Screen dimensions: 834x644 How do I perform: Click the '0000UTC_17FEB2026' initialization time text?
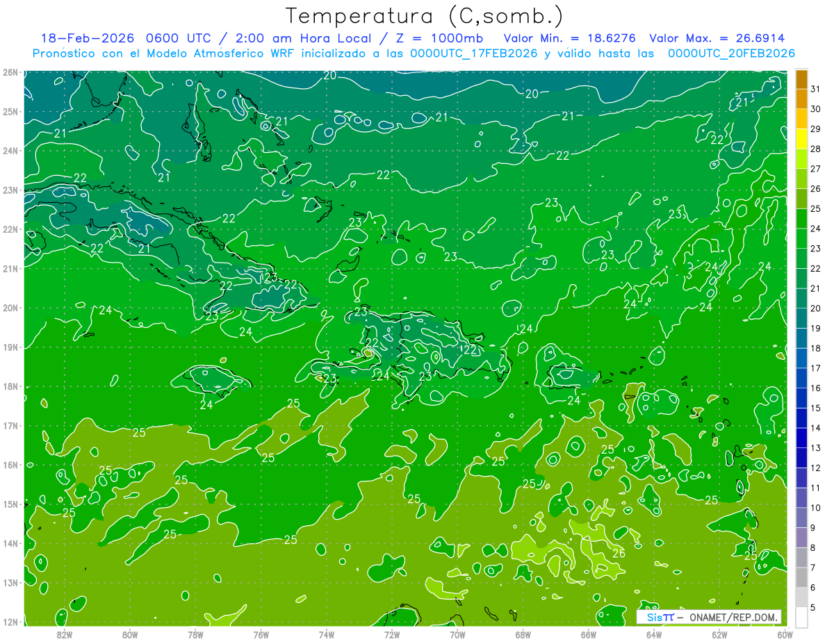click(474, 53)
